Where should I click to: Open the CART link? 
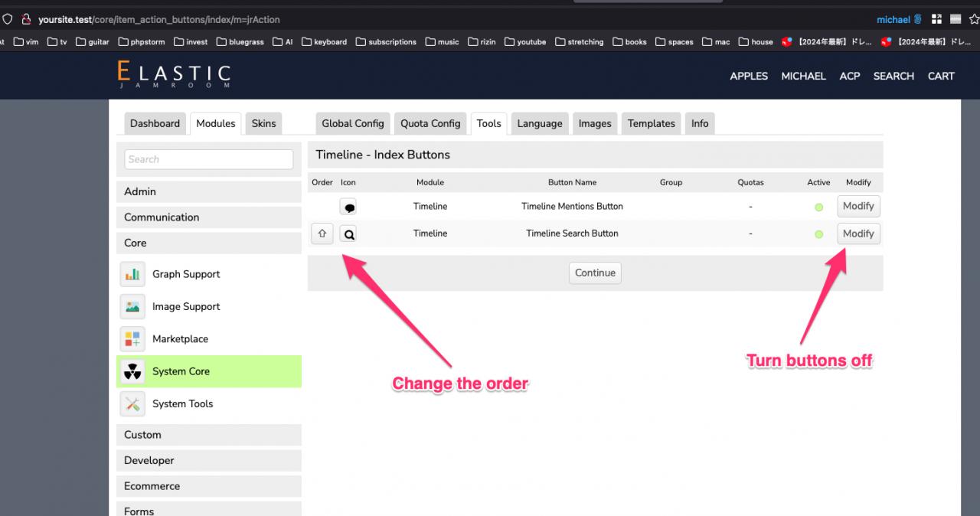941,76
